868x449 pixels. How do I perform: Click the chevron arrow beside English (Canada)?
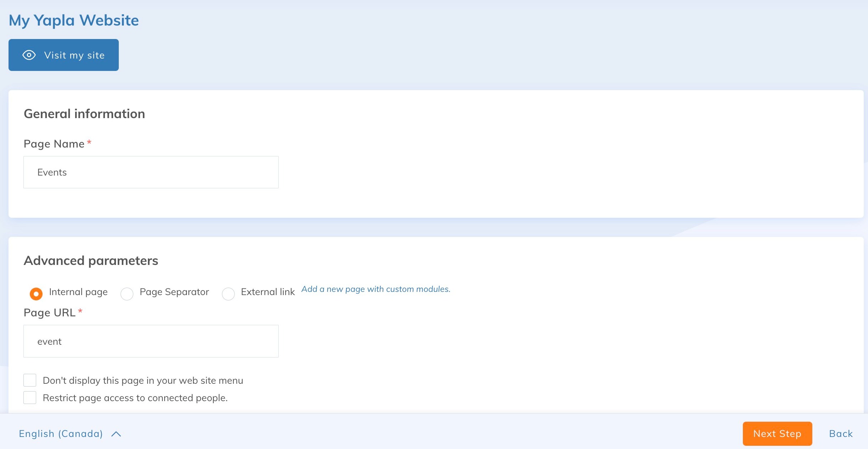coord(116,434)
